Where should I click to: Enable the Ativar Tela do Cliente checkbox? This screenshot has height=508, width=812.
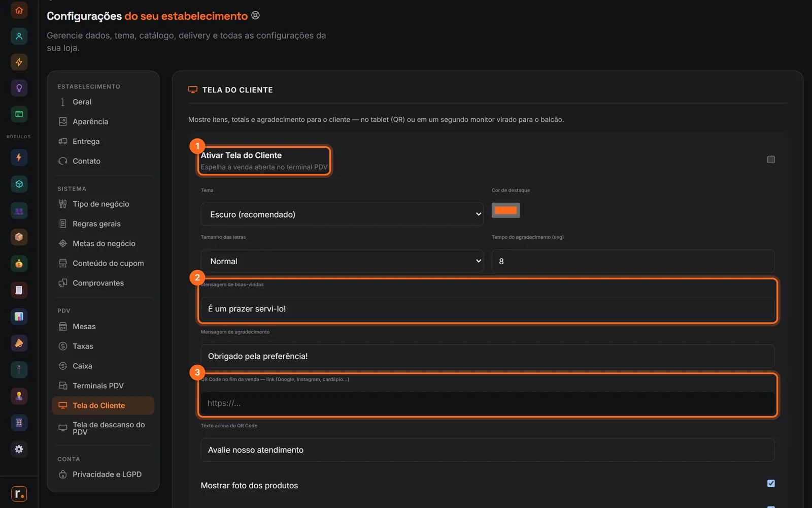771,160
